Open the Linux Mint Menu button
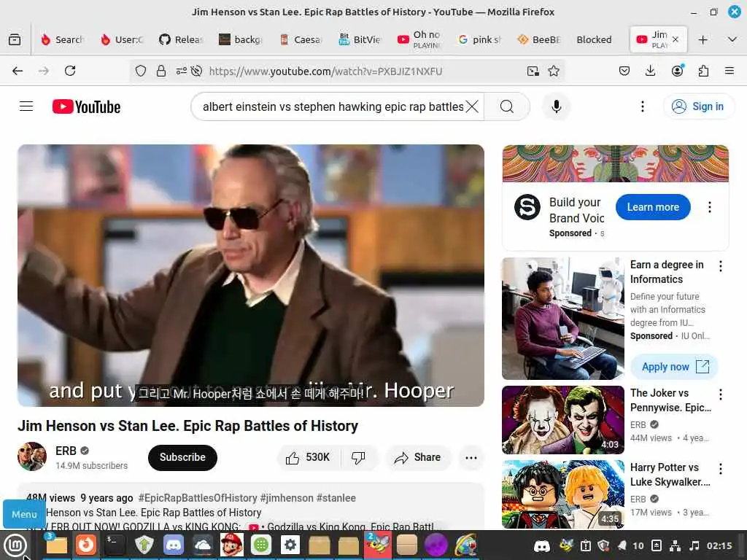 coord(15,545)
